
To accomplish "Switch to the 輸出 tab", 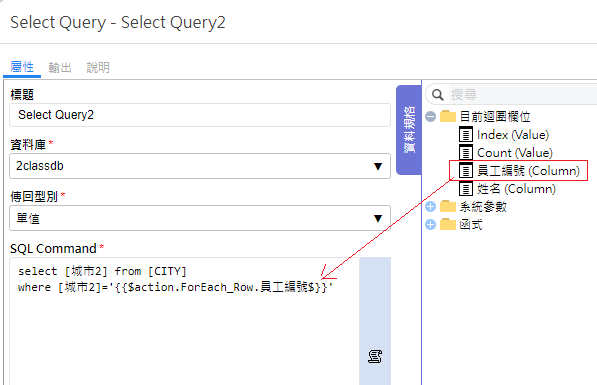I will tap(60, 67).
